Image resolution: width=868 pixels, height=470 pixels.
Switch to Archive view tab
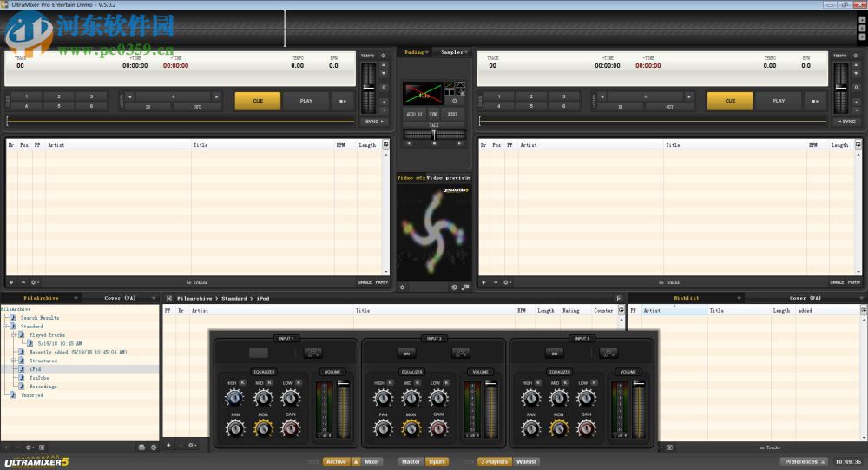tap(336, 461)
